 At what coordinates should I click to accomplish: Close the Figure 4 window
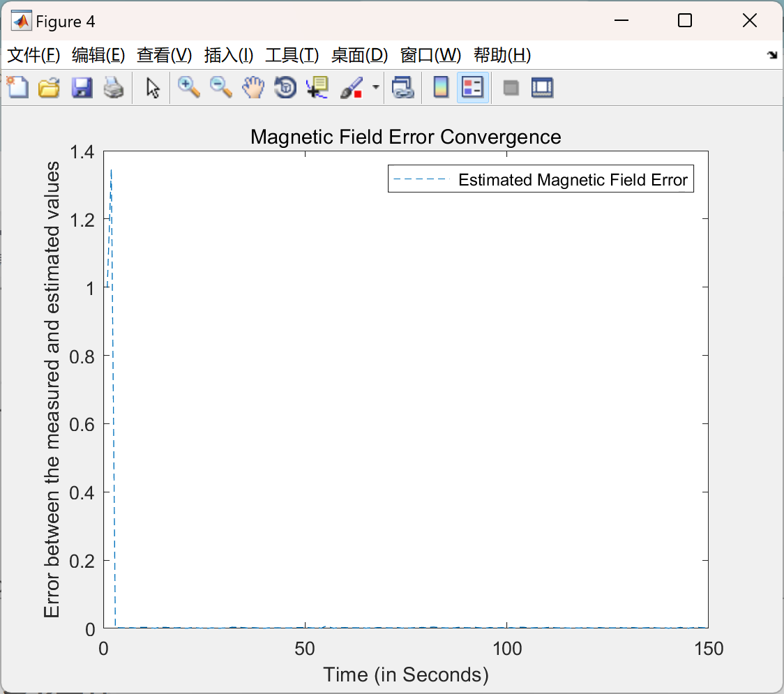point(750,20)
